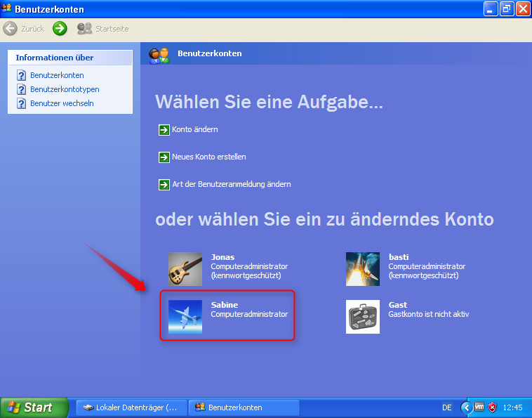
Task: Click the help icon next to Benutzerkontotypen
Action: click(21, 89)
